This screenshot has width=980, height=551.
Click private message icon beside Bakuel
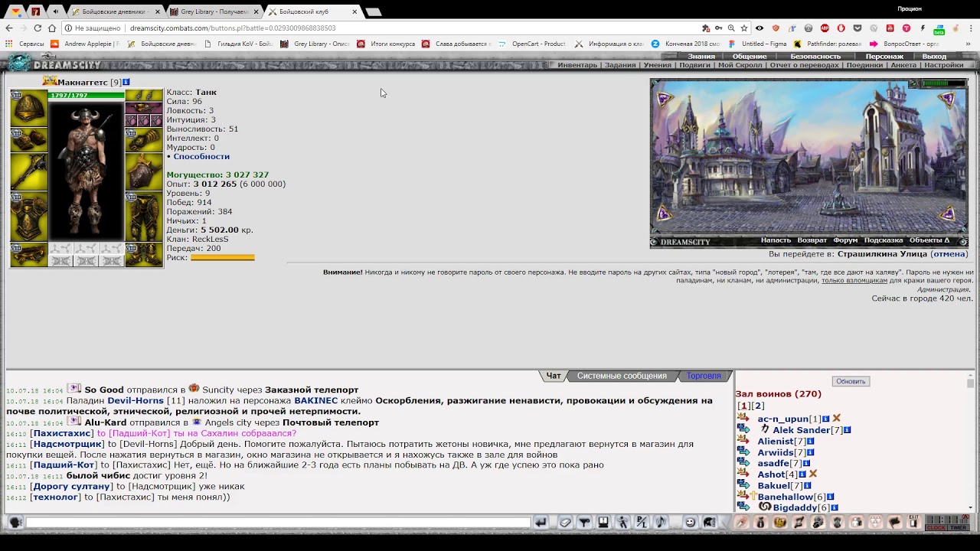(743, 485)
